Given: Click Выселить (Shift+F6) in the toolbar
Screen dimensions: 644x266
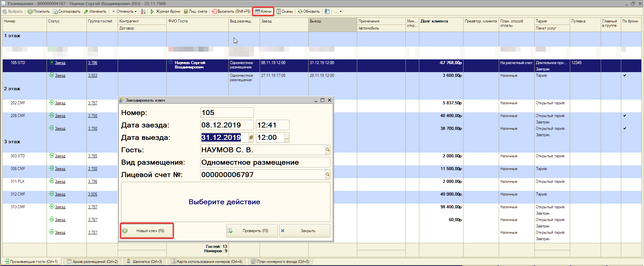Looking at the screenshot, I should [x=231, y=11].
